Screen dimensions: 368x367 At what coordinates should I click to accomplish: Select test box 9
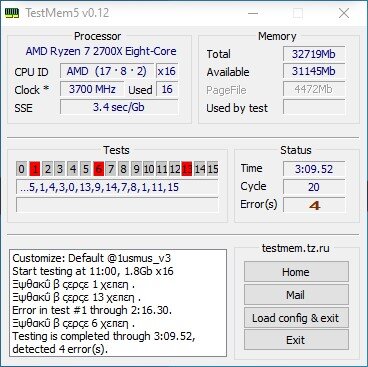pos(136,169)
